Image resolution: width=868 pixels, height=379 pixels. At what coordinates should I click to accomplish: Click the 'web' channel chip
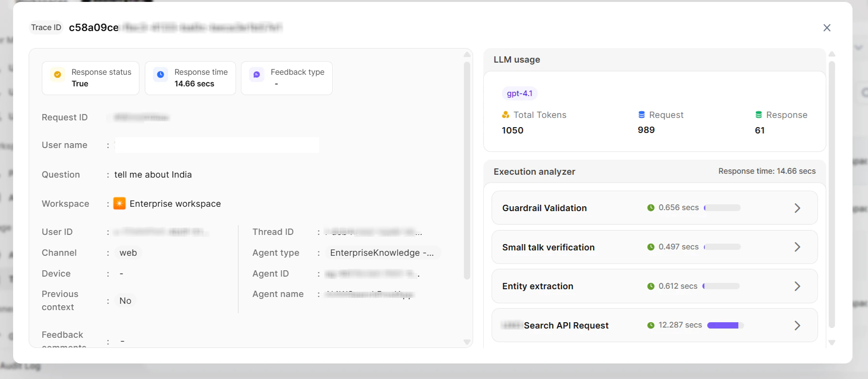128,253
